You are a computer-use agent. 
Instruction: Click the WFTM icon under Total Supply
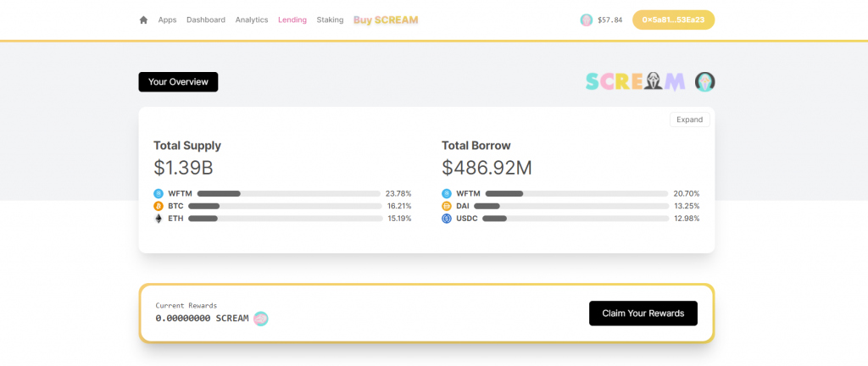(159, 193)
